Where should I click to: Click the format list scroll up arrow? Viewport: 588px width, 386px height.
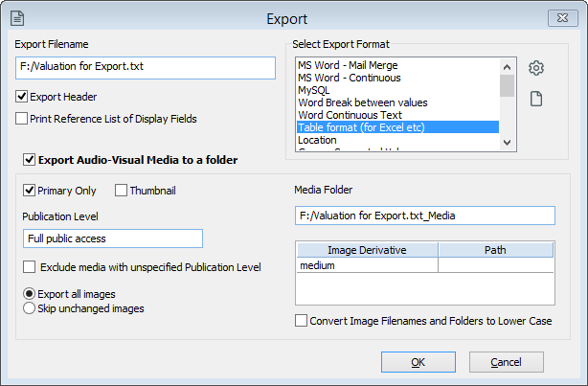(507, 67)
